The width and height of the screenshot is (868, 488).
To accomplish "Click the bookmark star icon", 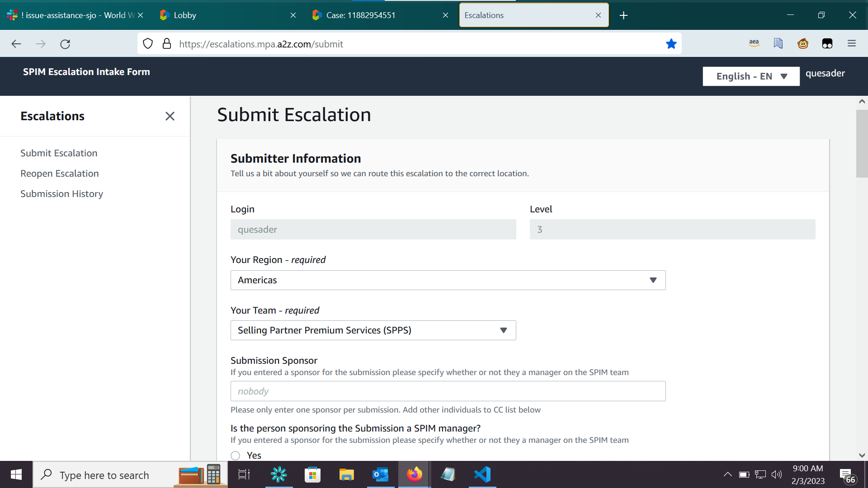I will point(671,44).
